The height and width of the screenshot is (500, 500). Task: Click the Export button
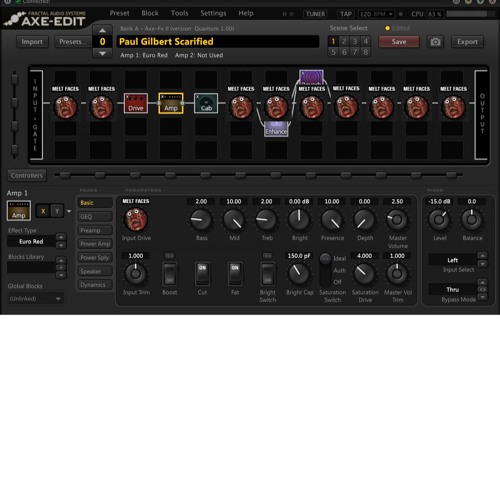(467, 42)
